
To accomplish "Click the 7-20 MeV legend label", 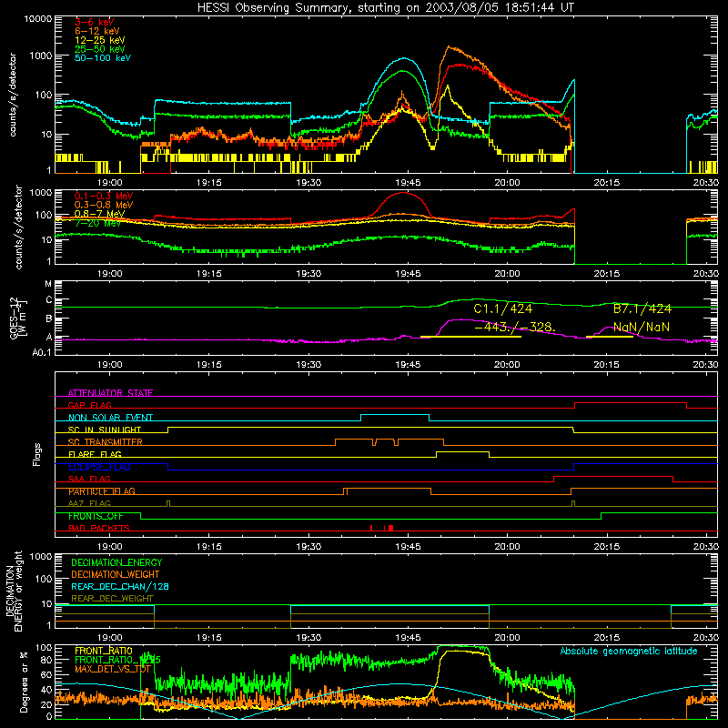I will click(x=97, y=223).
